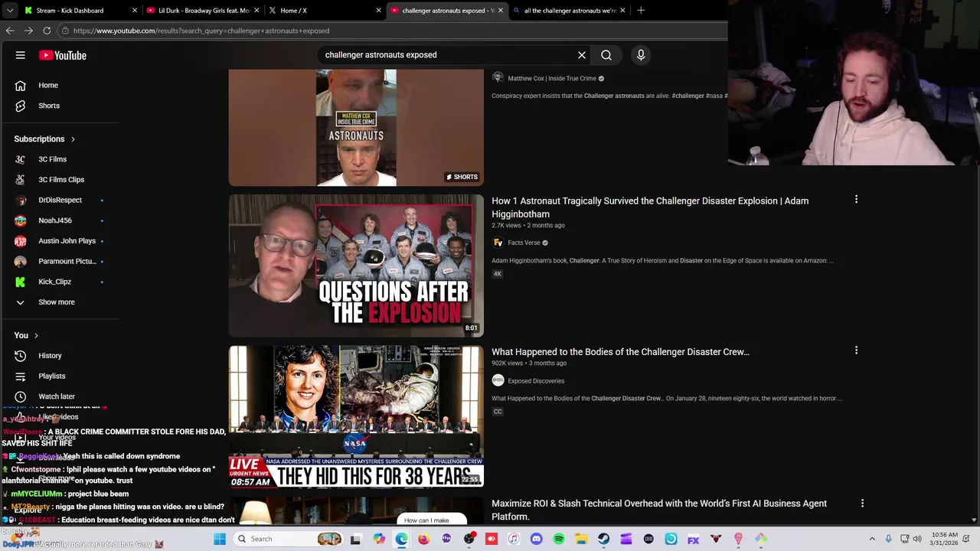Open a new browser tab

(x=641, y=11)
